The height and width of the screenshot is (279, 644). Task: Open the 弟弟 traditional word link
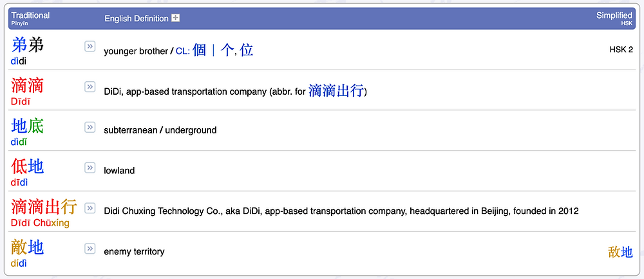(28, 45)
